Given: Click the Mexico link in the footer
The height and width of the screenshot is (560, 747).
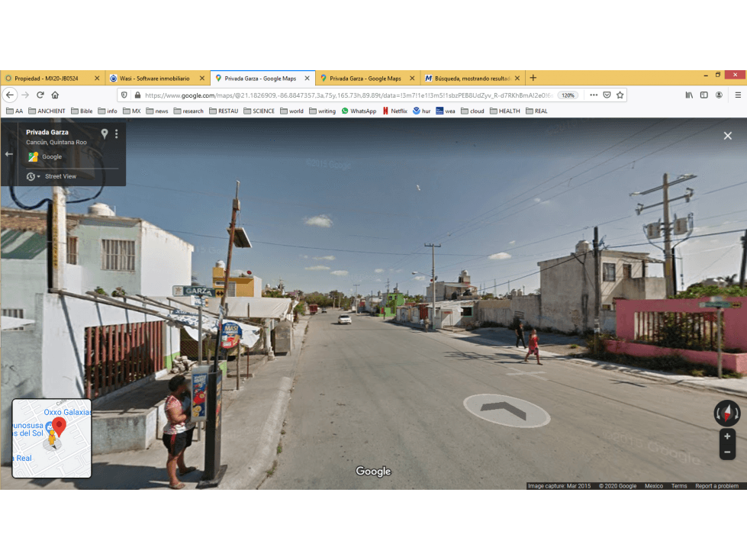Looking at the screenshot, I should click(x=654, y=486).
